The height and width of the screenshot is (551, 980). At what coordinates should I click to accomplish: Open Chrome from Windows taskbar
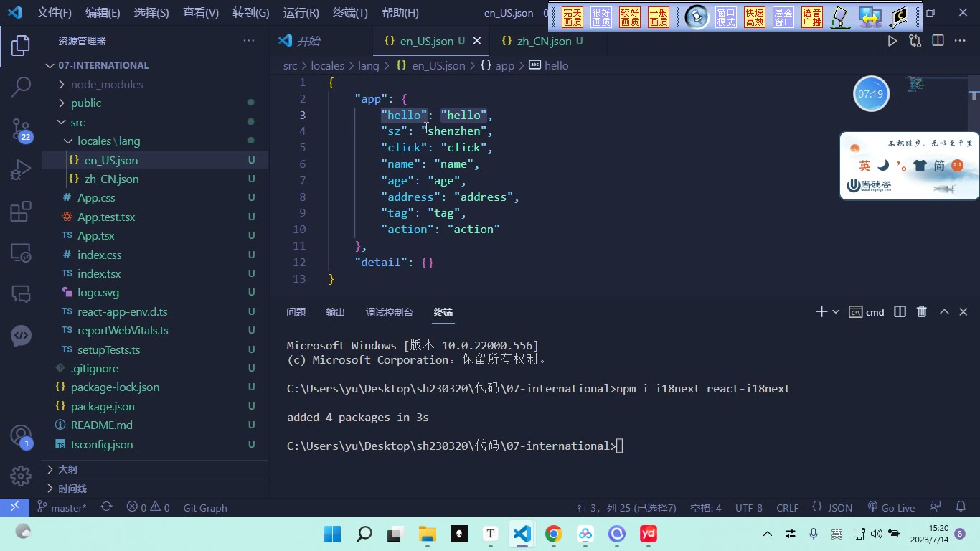553,534
